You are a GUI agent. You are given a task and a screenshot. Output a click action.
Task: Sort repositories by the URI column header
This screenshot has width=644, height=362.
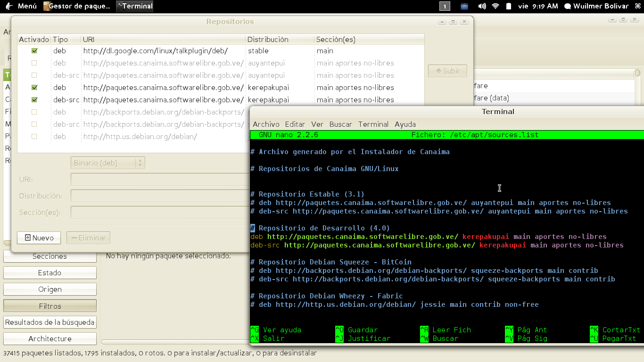click(x=163, y=40)
